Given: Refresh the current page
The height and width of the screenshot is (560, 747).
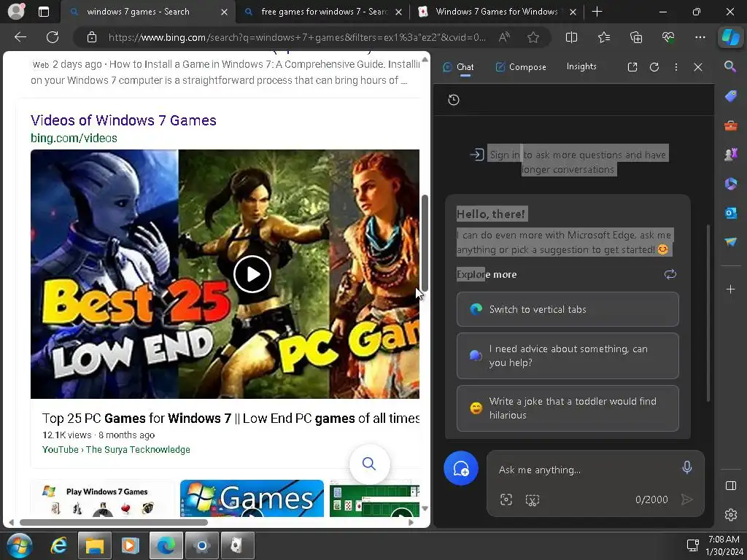Looking at the screenshot, I should (x=53, y=37).
